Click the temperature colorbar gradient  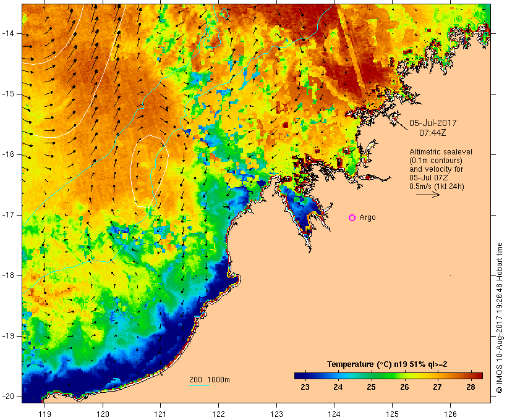tap(388, 376)
